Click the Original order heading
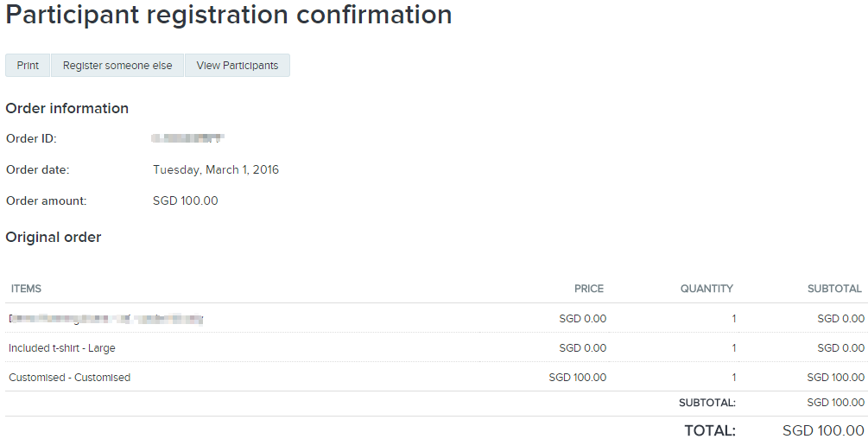 (54, 237)
